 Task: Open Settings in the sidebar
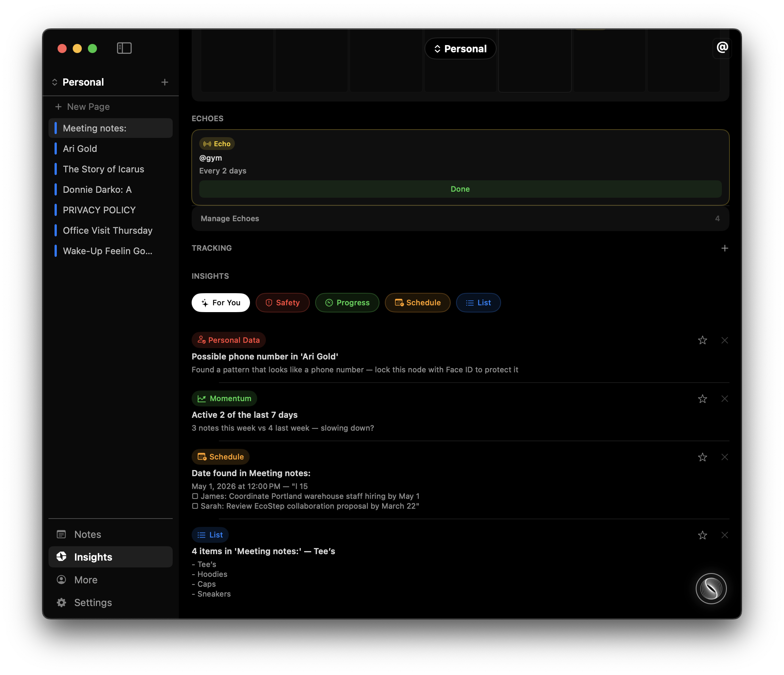coord(111,602)
